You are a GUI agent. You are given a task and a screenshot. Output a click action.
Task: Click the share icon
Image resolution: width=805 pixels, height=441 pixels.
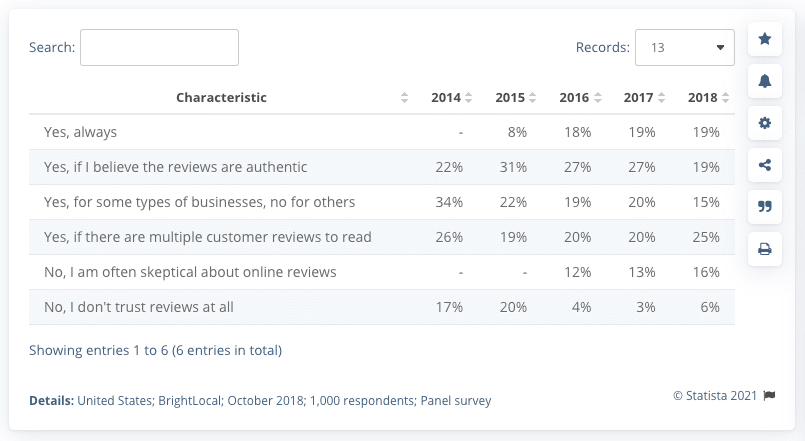765,165
